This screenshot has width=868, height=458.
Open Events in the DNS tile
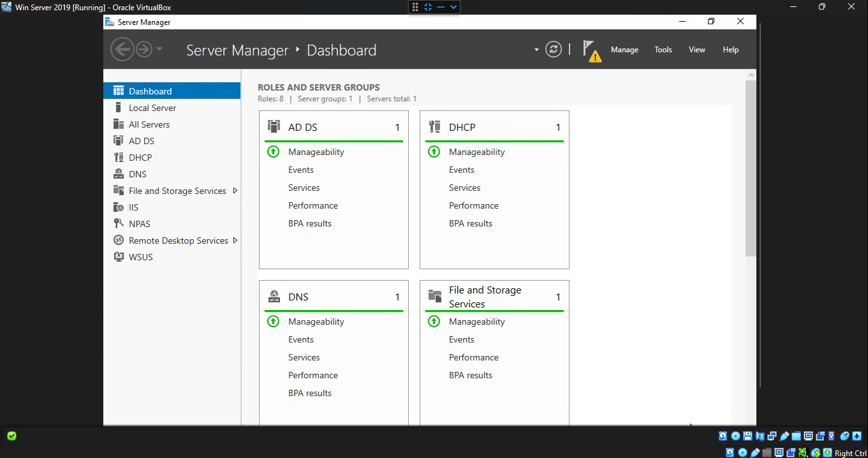pos(301,339)
